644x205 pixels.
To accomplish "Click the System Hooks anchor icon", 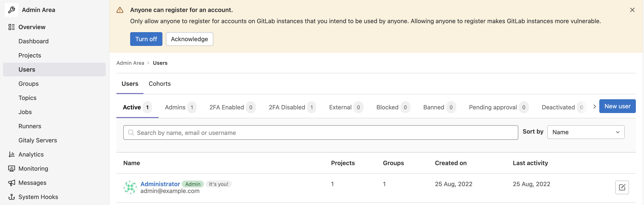I will [12, 197].
